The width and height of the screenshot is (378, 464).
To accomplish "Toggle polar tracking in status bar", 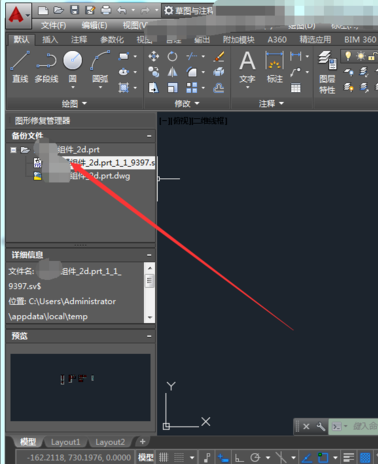I will (x=255, y=457).
